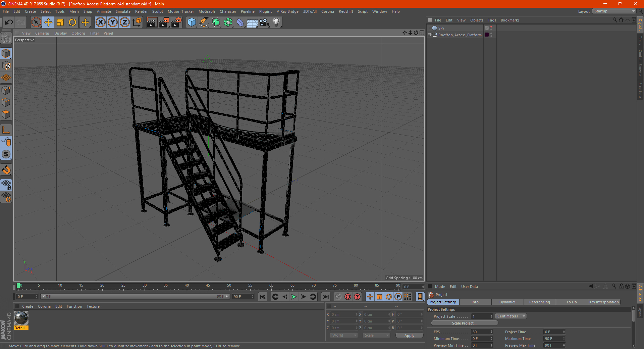Toggle X axis lock
This screenshot has width=644, height=349.
click(100, 22)
